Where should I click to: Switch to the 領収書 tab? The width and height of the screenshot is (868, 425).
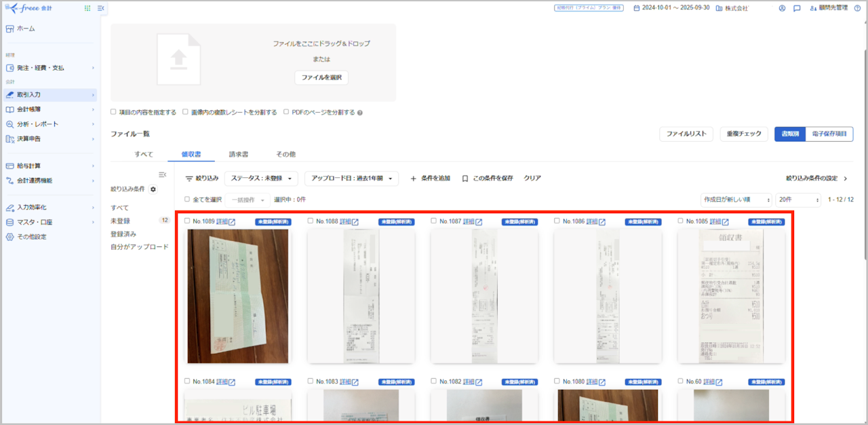coord(191,154)
